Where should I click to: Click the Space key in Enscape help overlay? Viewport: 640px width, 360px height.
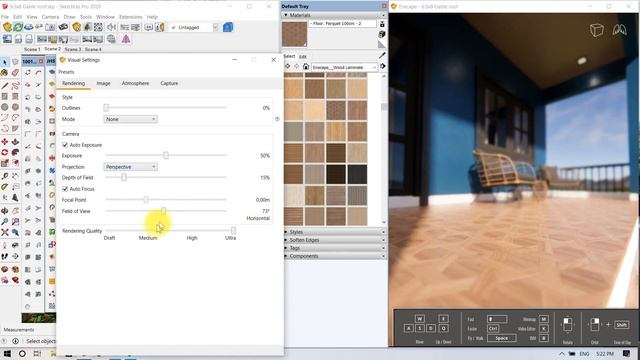coord(502,338)
